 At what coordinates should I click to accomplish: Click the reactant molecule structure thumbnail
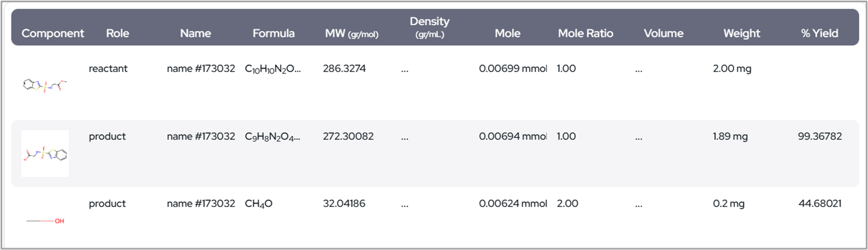coord(46,86)
